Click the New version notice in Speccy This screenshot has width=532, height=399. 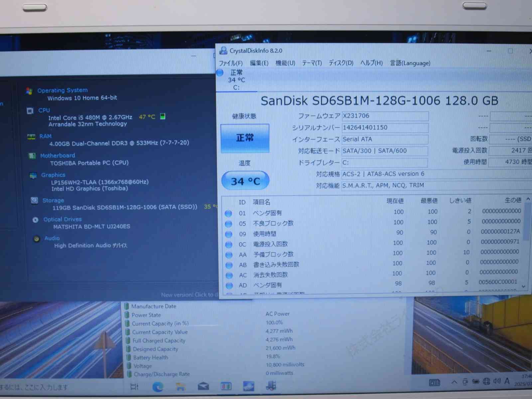click(190, 295)
